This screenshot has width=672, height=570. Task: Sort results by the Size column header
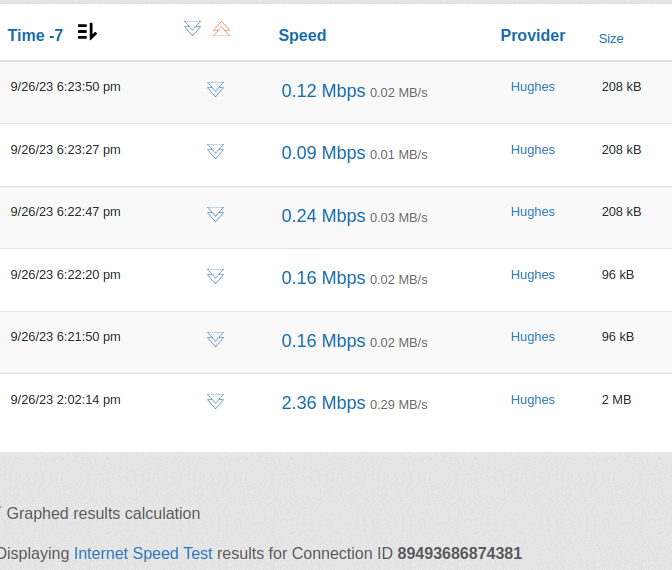(x=610, y=38)
